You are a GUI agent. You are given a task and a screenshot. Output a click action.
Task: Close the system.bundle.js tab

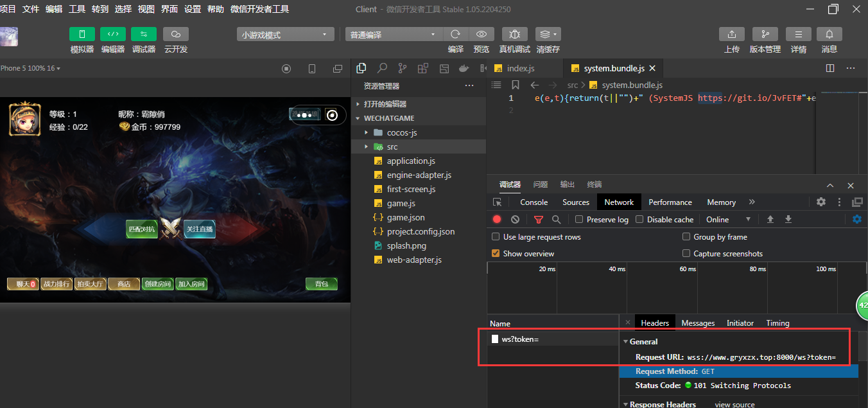652,68
